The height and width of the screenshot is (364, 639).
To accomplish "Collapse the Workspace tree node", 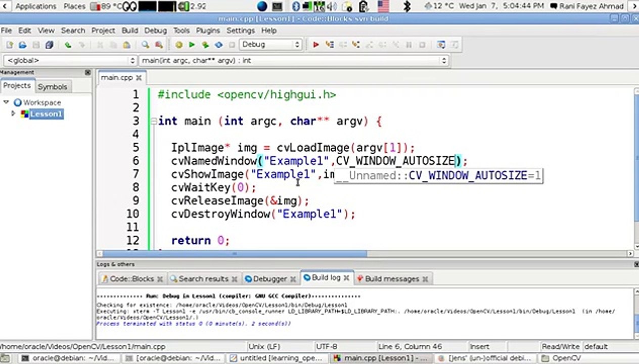I will [6, 102].
